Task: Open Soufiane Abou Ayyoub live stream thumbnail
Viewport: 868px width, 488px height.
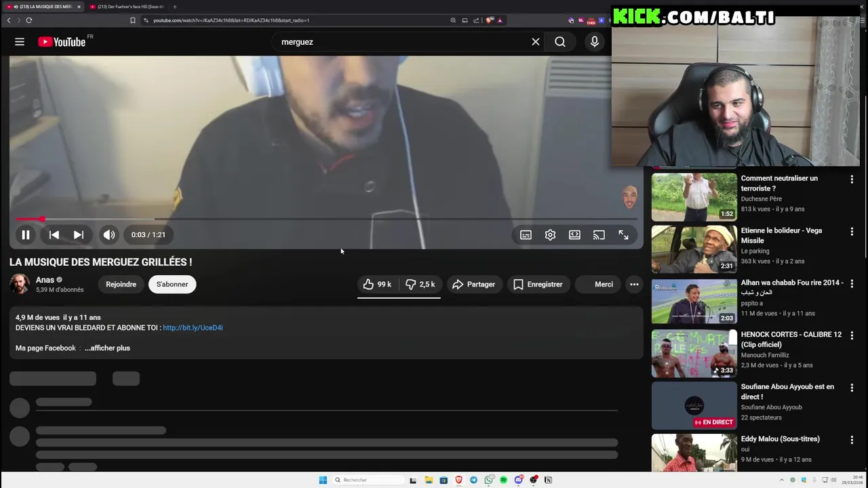Action: point(694,406)
